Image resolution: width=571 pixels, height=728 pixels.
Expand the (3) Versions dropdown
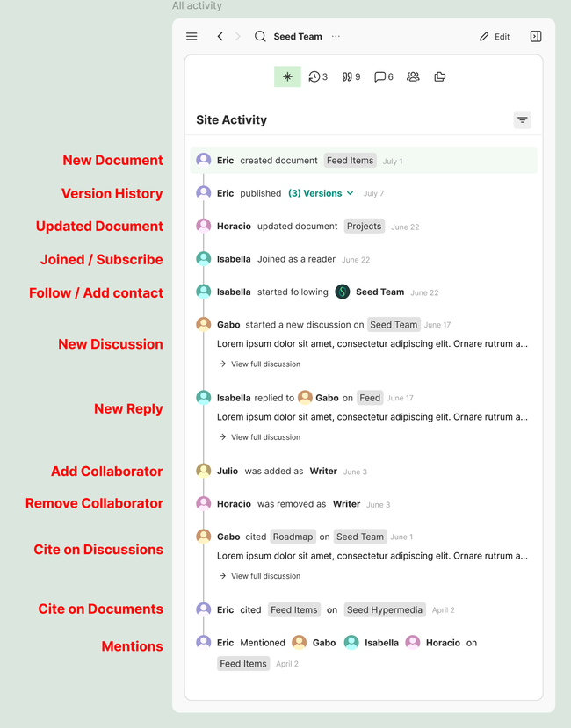tap(322, 193)
